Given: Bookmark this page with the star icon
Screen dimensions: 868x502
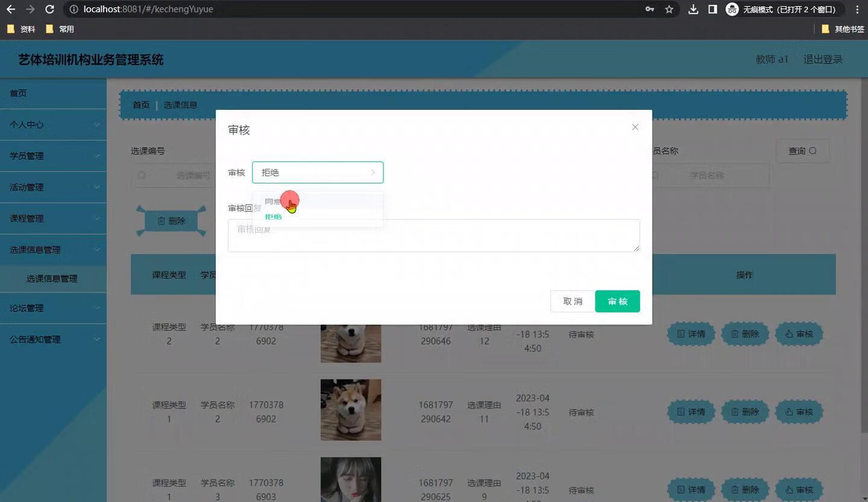Looking at the screenshot, I should point(668,9).
